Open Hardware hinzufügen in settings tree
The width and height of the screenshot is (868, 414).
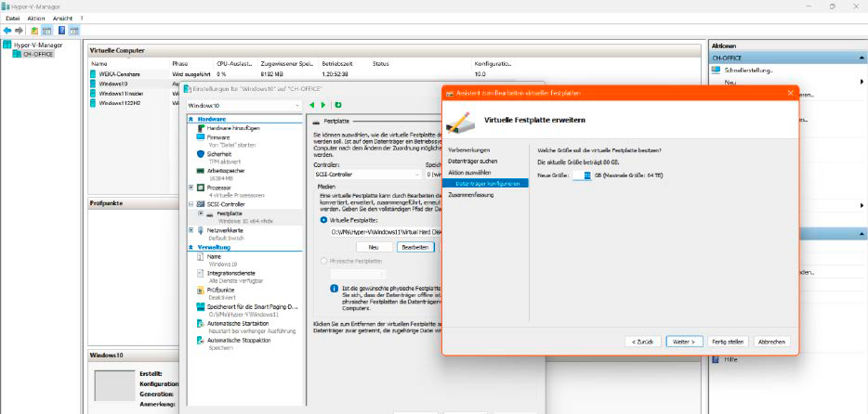point(233,128)
